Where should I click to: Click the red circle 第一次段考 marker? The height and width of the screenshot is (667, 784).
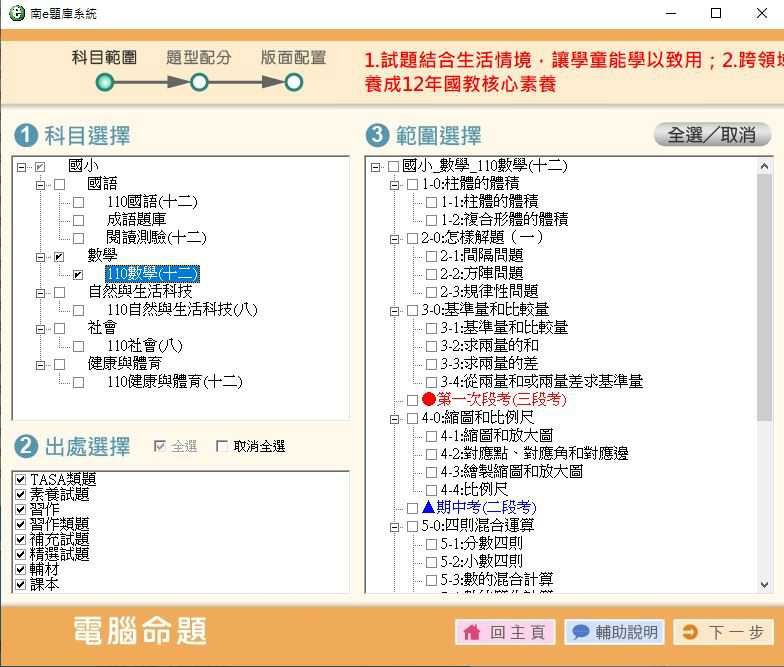click(x=428, y=398)
